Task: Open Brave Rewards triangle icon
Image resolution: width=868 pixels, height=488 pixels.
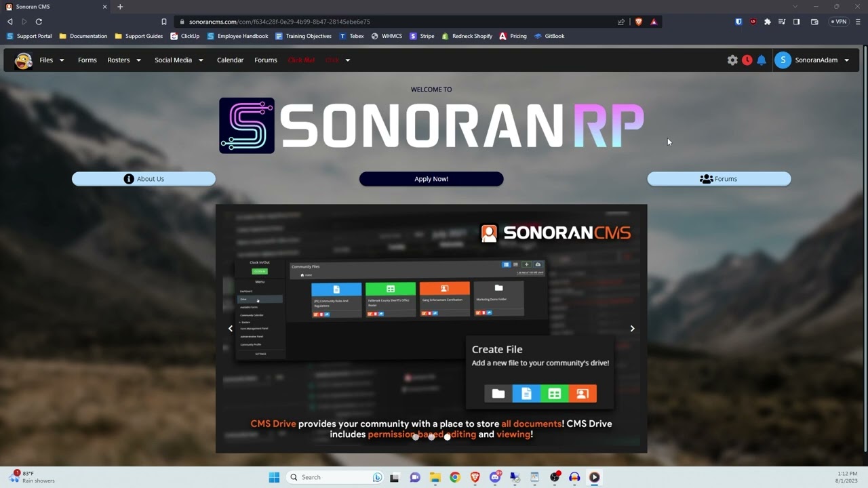Action: 654,22
